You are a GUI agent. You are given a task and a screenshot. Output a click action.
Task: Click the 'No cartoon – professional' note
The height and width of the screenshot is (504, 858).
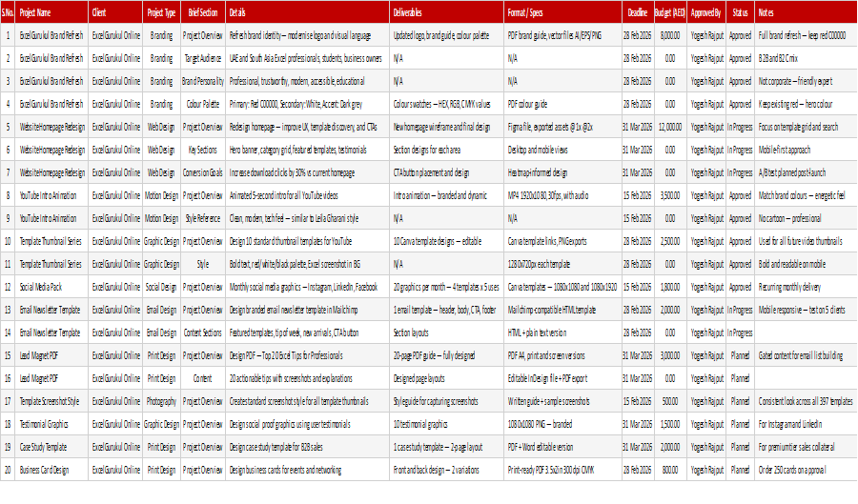pos(806,219)
